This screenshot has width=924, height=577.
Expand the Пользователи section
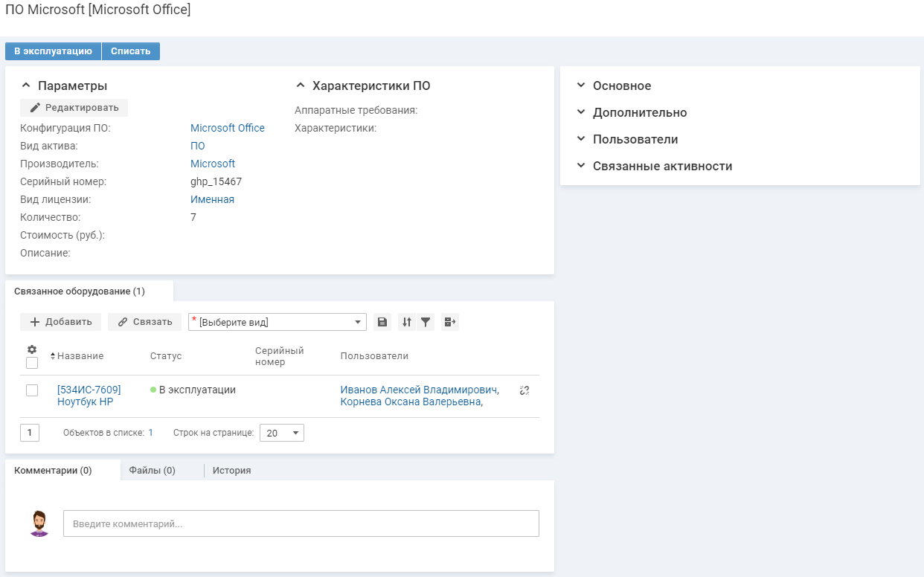(x=635, y=140)
